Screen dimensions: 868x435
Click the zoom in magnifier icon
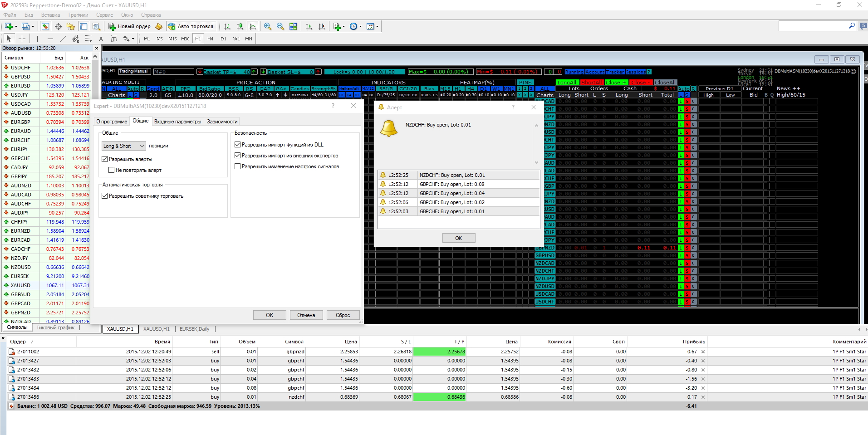click(268, 26)
